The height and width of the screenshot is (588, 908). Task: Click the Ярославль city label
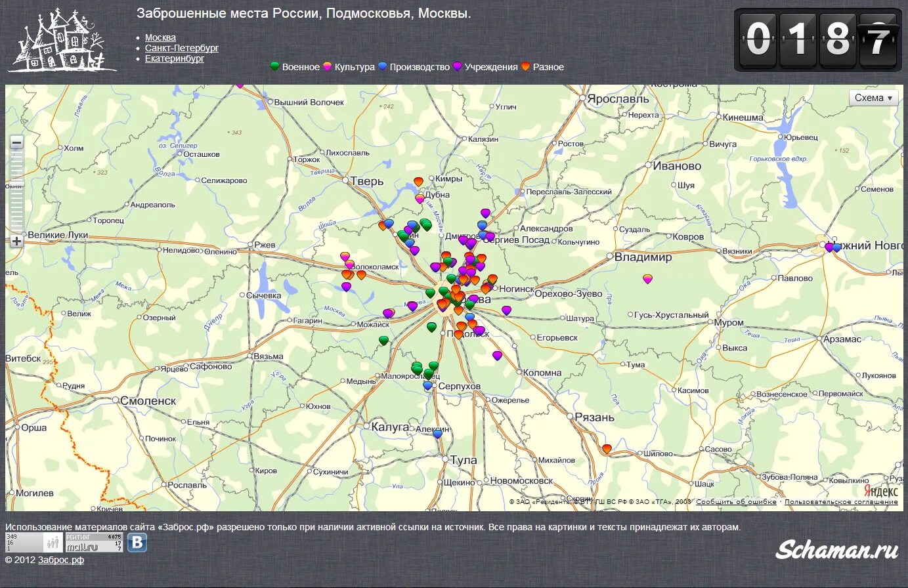tap(618, 99)
